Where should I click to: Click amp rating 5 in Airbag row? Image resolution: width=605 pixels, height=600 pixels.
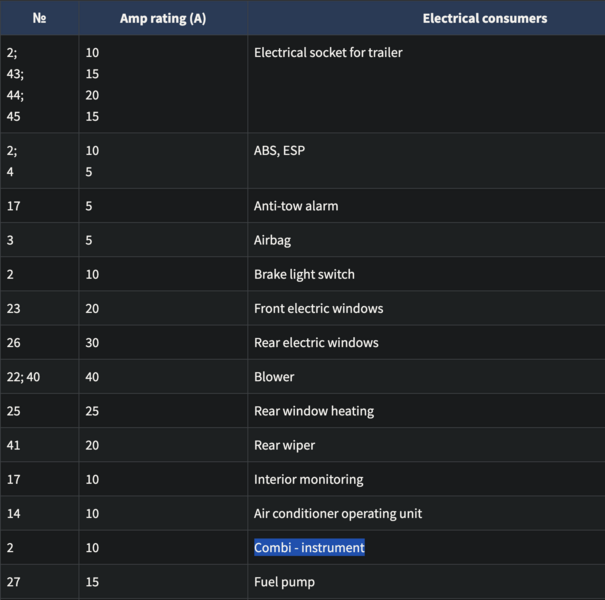point(89,240)
